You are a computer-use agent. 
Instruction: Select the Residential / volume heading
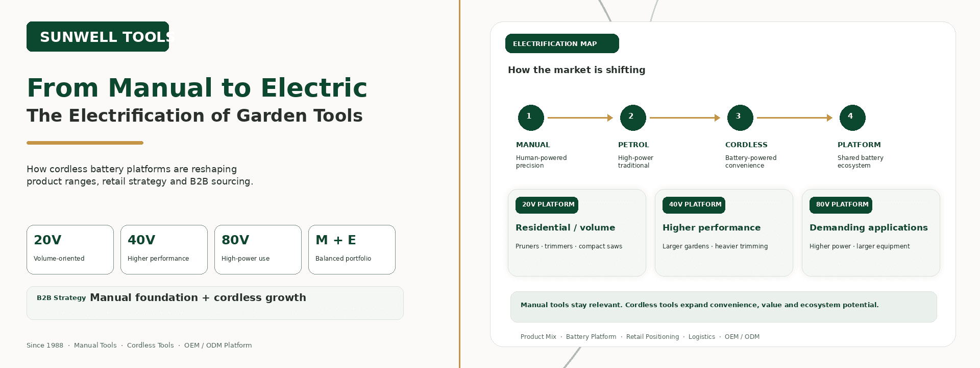click(565, 227)
